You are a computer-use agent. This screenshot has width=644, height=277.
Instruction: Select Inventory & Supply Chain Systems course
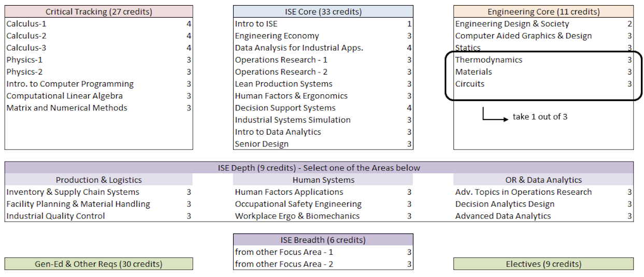(x=73, y=192)
